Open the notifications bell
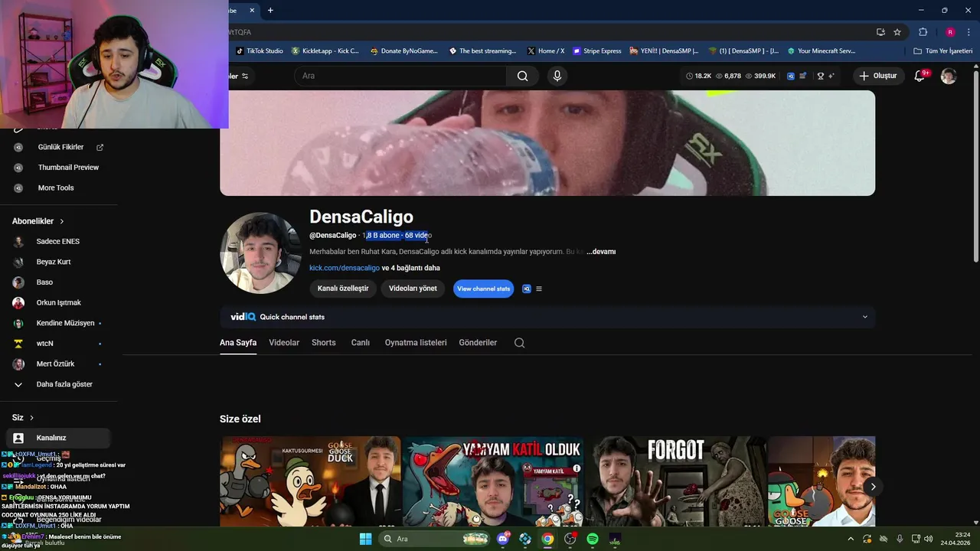The width and height of the screenshot is (980, 551). coord(920,76)
